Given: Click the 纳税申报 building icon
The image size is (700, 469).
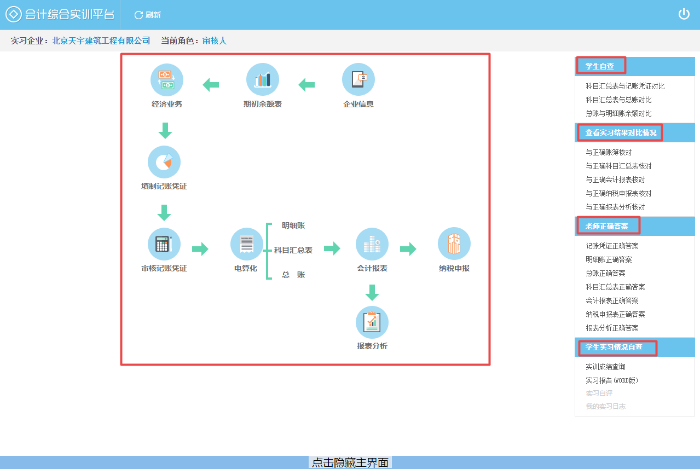Looking at the screenshot, I should tap(453, 244).
